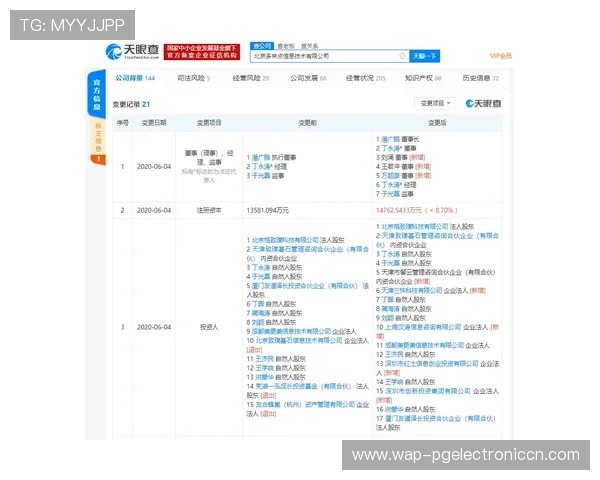Click the red 14762.5433万元 (+8.70%) value
Viewport: 600px width, 480px height.
pyautogui.click(x=417, y=210)
